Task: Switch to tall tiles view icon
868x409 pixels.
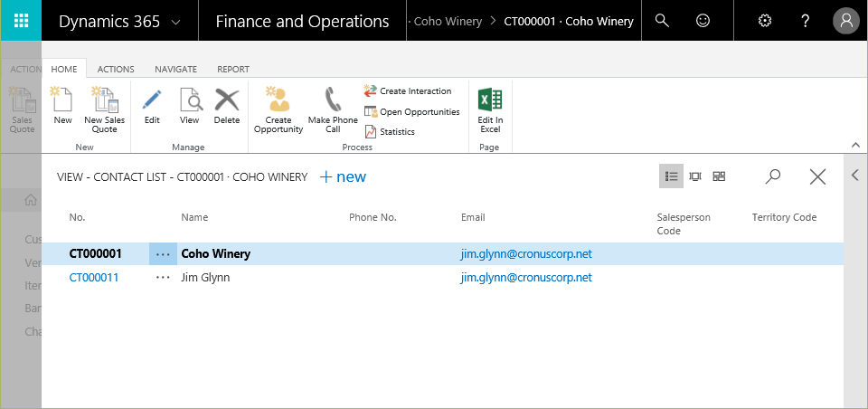Action: pyautogui.click(x=695, y=176)
